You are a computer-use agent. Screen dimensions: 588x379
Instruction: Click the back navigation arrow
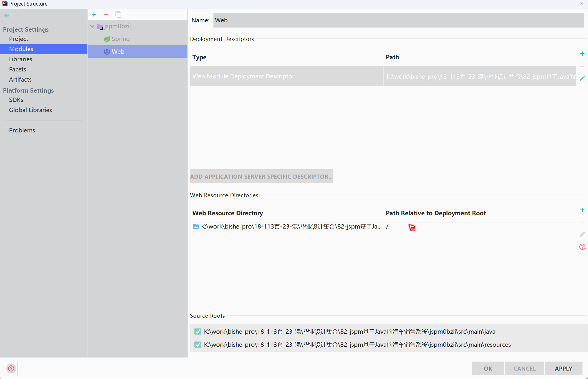tap(7, 15)
